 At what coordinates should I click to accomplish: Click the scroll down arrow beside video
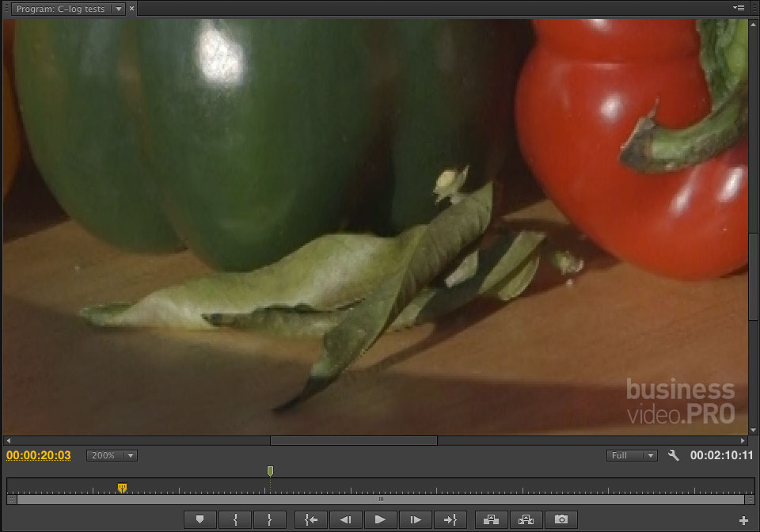[x=753, y=430]
